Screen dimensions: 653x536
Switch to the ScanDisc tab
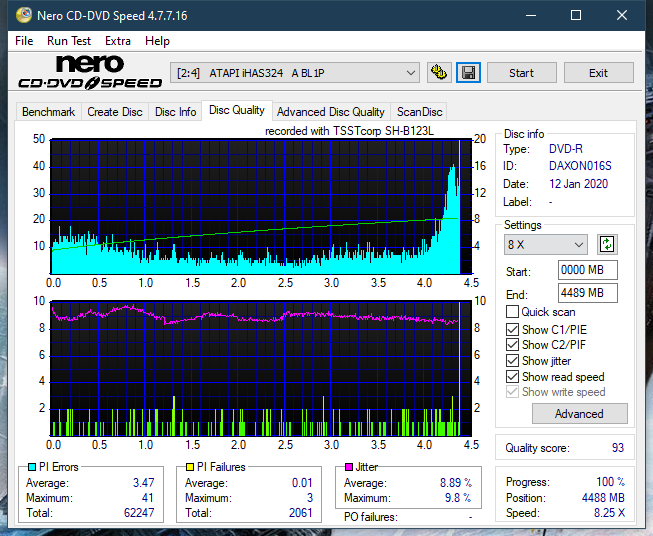(x=419, y=112)
